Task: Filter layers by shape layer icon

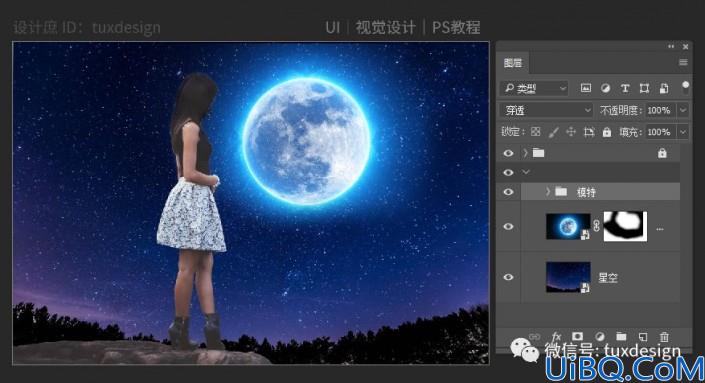Action: 644,88
